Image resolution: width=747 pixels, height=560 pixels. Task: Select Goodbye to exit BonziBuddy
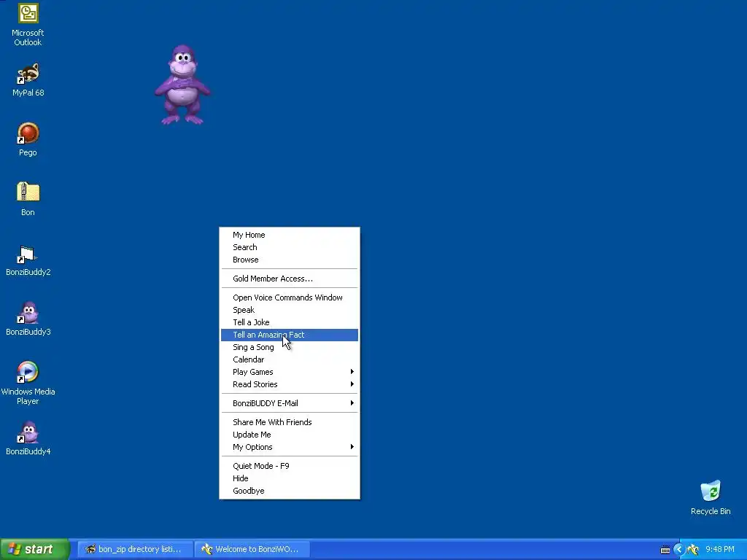tap(289, 491)
